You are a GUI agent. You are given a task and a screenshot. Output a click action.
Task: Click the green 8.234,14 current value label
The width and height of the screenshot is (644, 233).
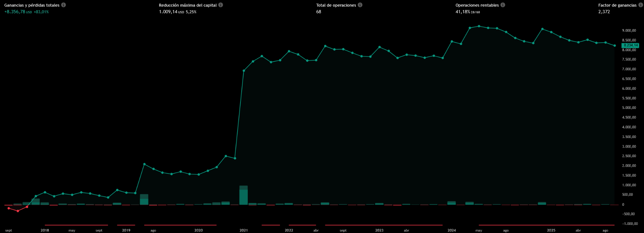tap(630, 45)
